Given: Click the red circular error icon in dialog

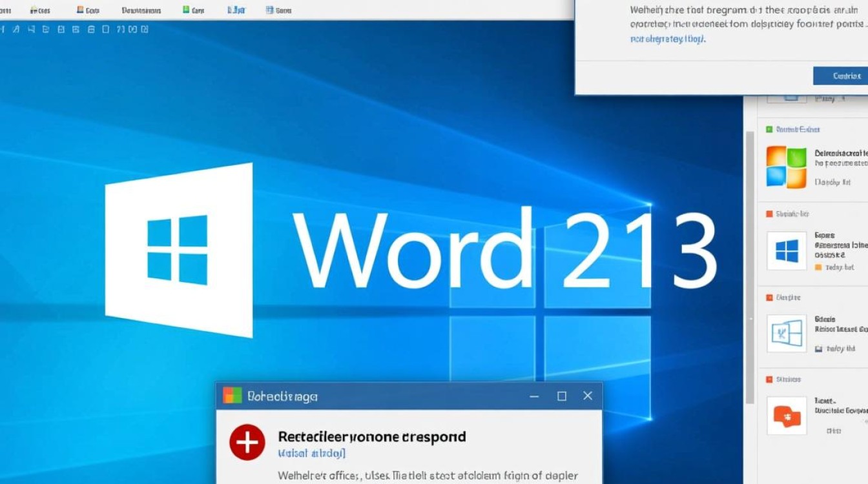Looking at the screenshot, I should pyautogui.click(x=247, y=443).
